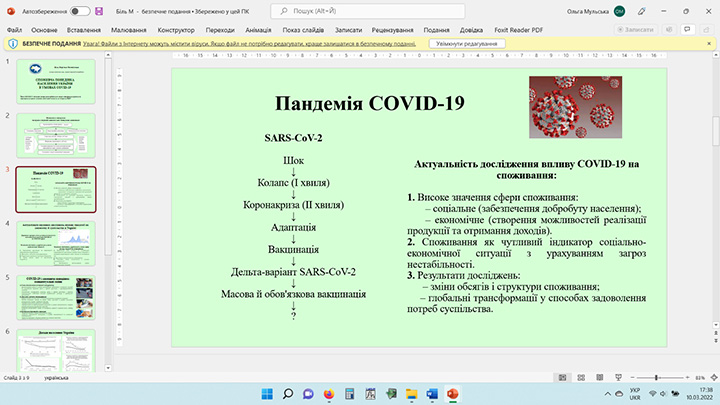The image size is (720, 405).
Task: Open the Comments speech bubble icon
Action: 687,29
